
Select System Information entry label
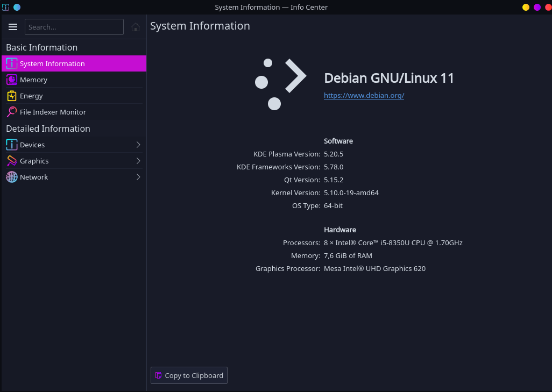coord(52,63)
